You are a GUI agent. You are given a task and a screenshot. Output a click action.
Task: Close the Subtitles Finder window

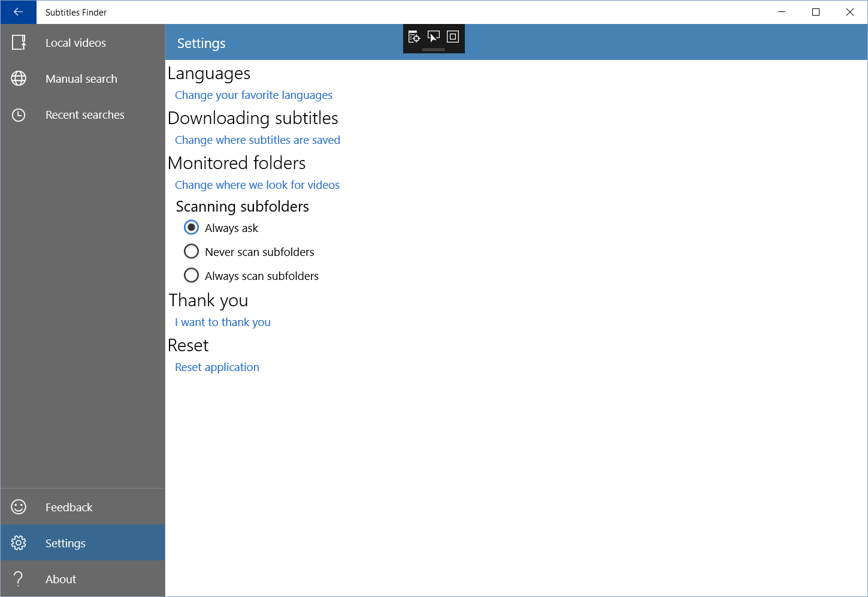850,12
